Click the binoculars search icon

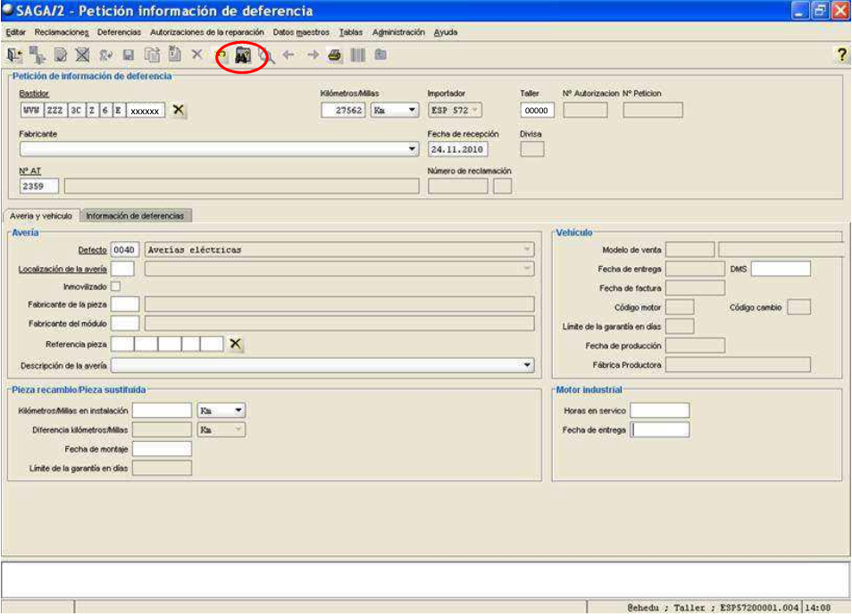tap(243, 55)
